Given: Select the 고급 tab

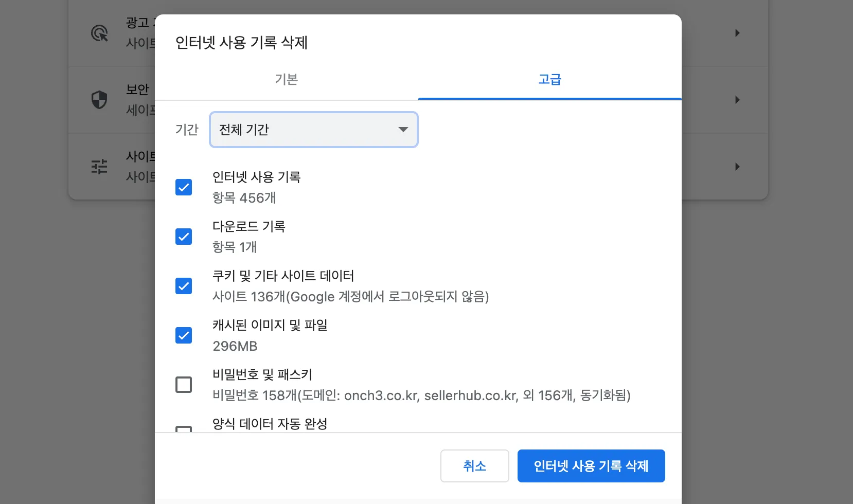Looking at the screenshot, I should tap(549, 80).
